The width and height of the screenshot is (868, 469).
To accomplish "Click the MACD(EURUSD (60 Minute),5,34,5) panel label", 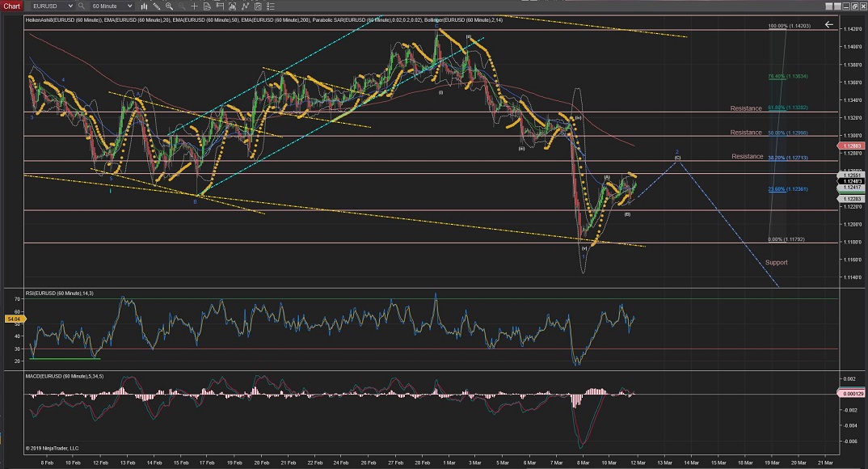I will (64, 377).
